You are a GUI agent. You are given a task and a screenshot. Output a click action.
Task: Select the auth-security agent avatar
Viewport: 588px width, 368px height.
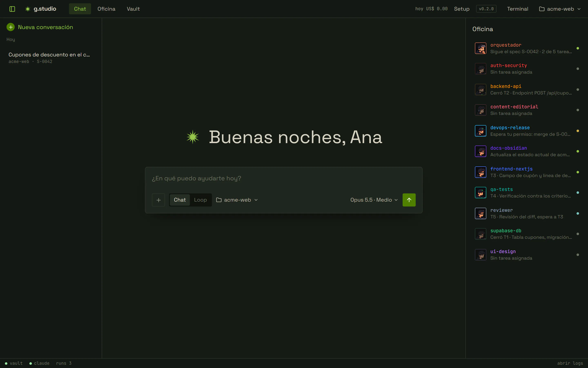point(480,69)
